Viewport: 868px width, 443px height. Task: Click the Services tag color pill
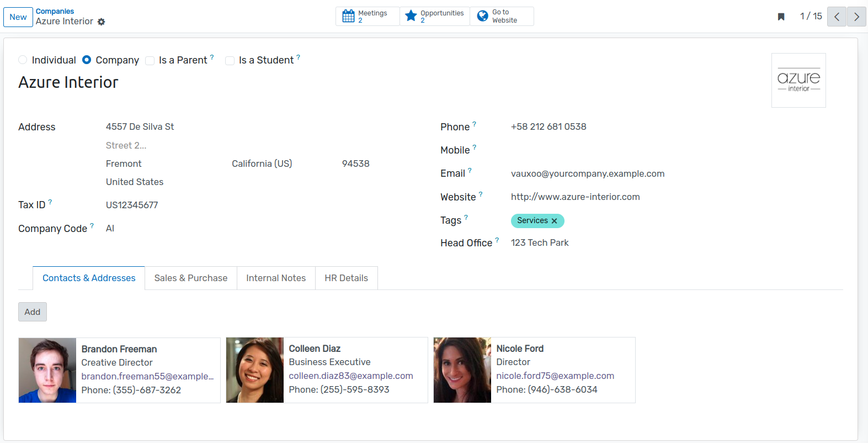(x=532, y=220)
